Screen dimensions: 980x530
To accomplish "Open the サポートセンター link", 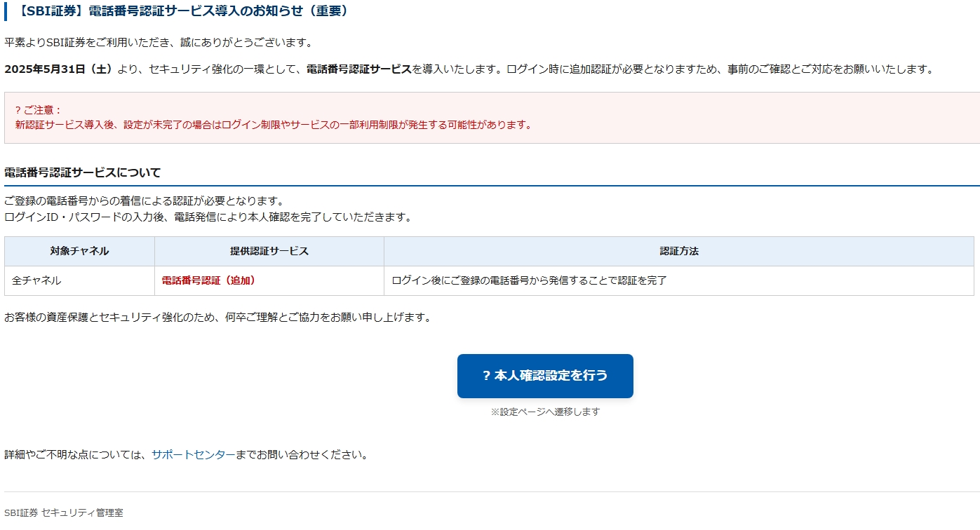I will click(x=194, y=454).
